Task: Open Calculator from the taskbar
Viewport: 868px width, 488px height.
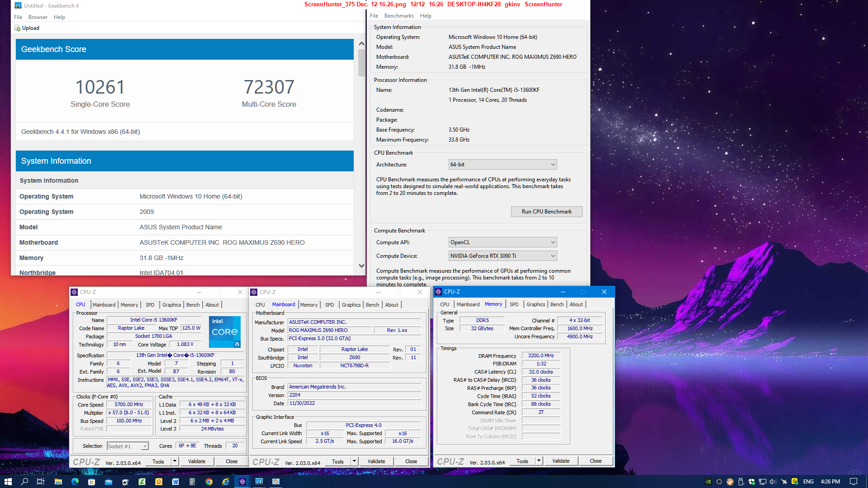Action: [192, 482]
